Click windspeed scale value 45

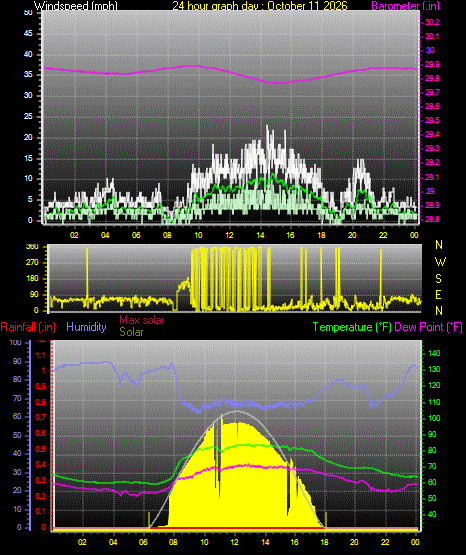[28, 34]
